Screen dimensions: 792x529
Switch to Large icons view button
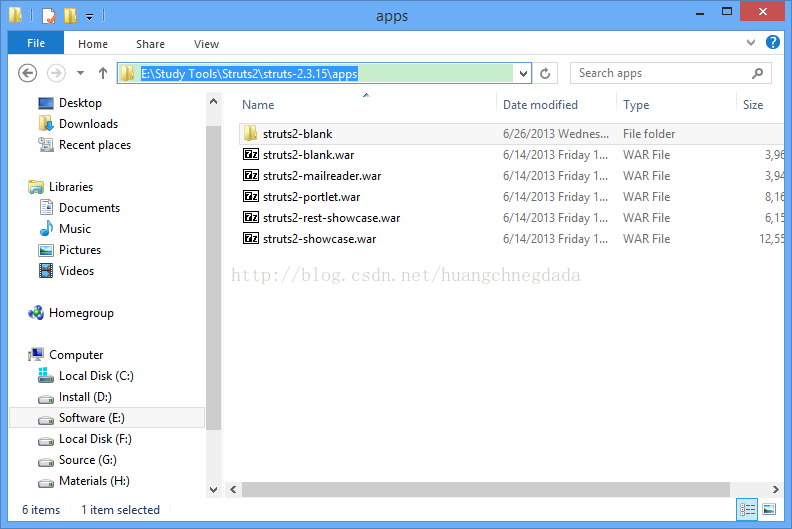click(x=769, y=509)
